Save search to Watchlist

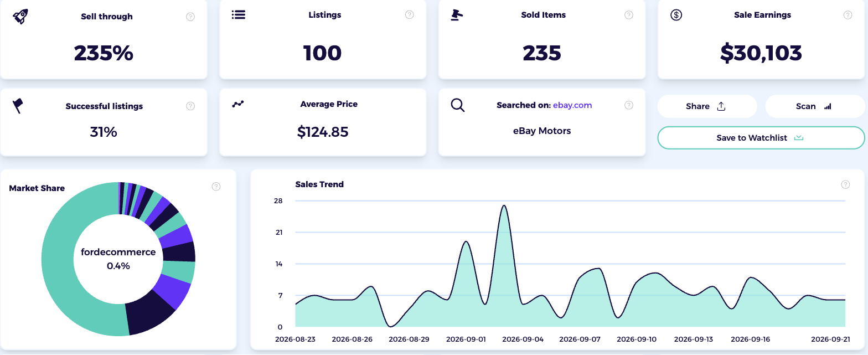click(x=761, y=138)
